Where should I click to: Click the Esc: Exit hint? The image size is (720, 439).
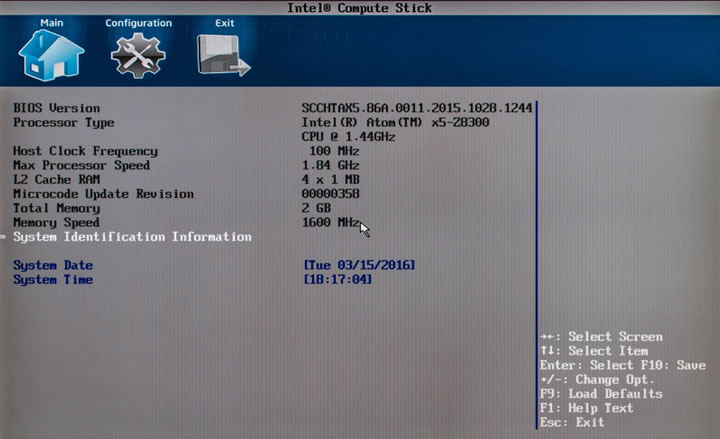pos(572,422)
